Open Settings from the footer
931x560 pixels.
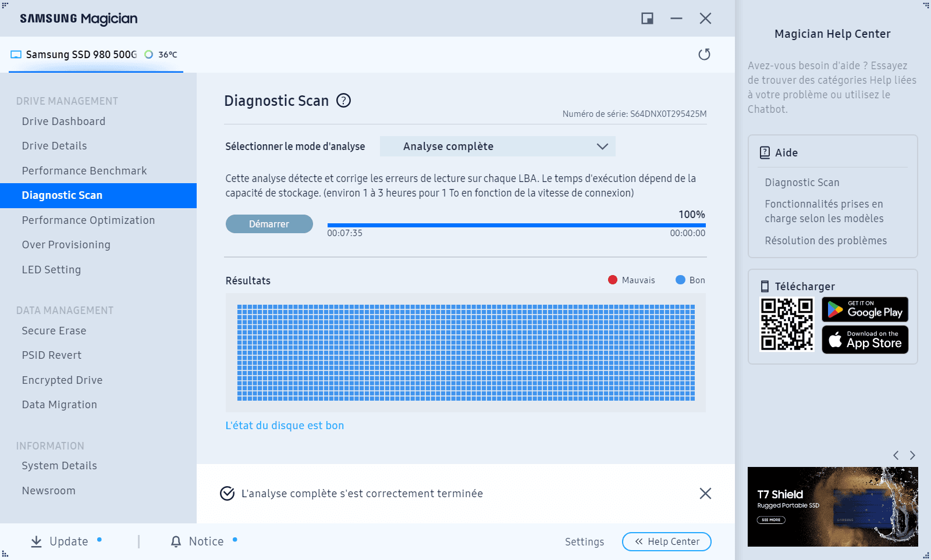pyautogui.click(x=584, y=542)
